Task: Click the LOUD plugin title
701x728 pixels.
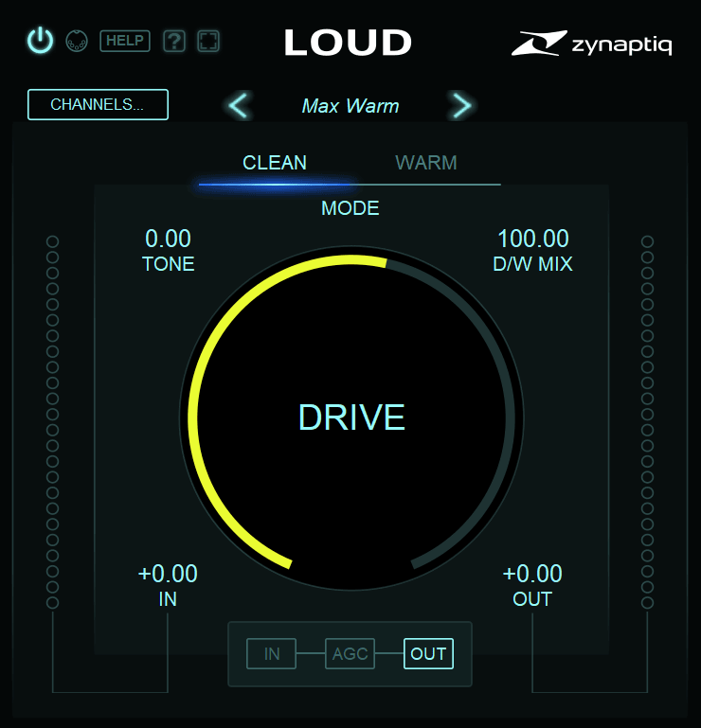Action: 348,43
